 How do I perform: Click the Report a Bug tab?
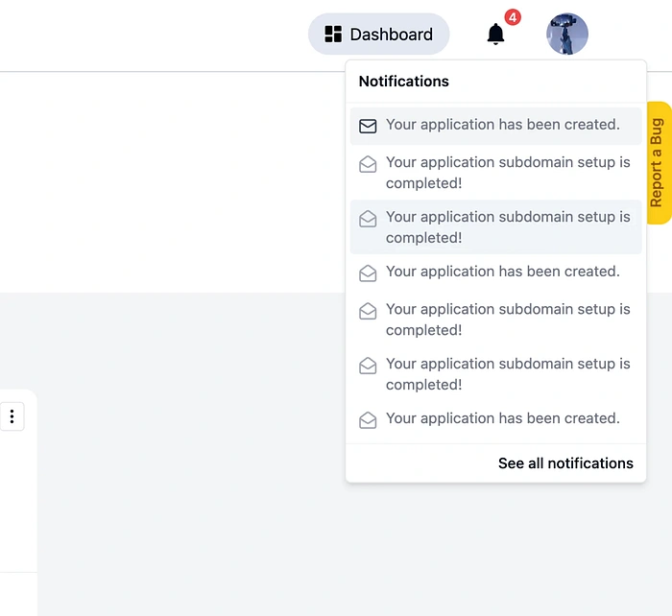(657, 162)
